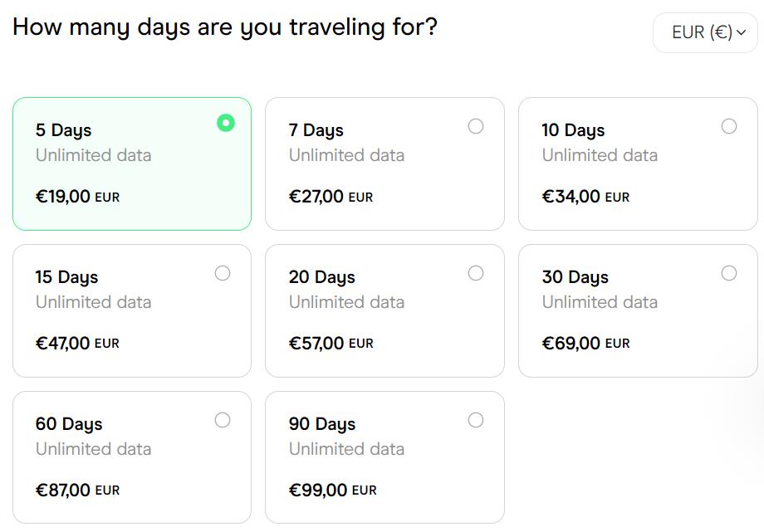Select the 7 Days plan radio button
The width and height of the screenshot is (764, 532).
coord(476,126)
